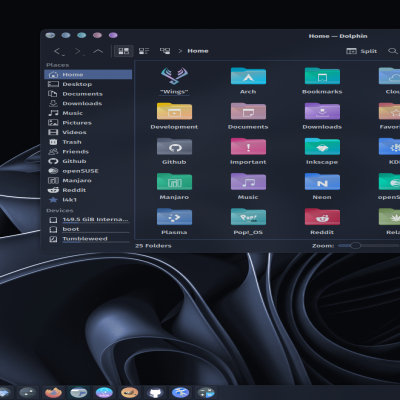
Task: Open Downloads in Places sidebar
Action: point(88,103)
